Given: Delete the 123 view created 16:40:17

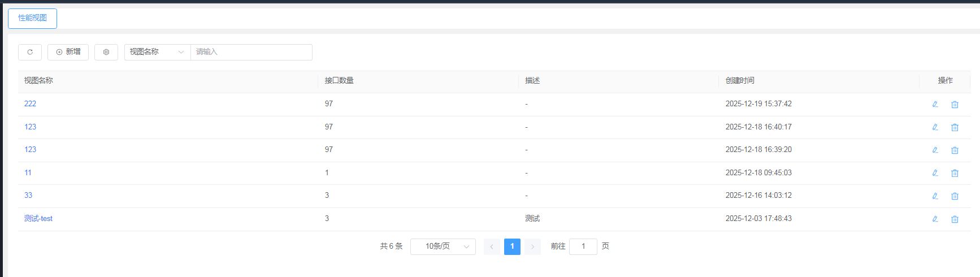Looking at the screenshot, I should coord(955,127).
